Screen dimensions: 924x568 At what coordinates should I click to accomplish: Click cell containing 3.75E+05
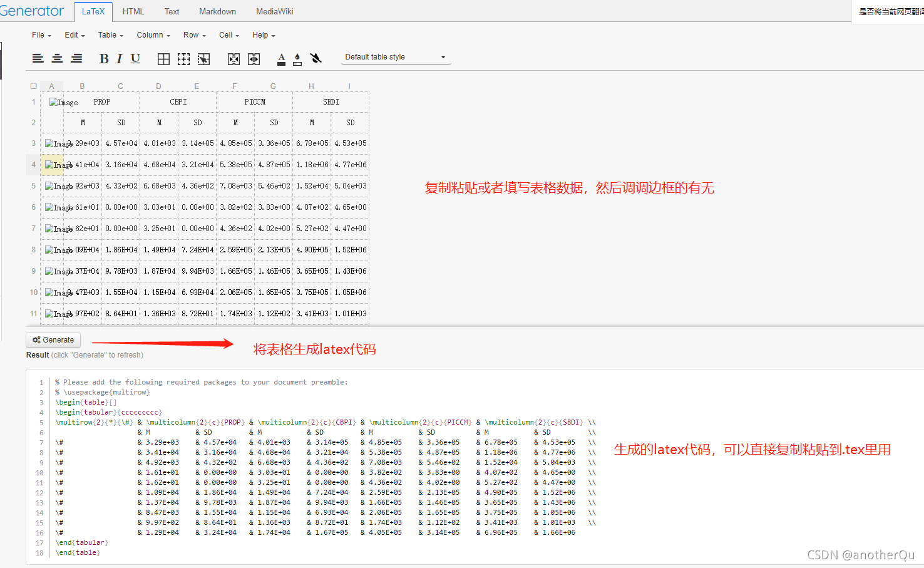[312, 292]
